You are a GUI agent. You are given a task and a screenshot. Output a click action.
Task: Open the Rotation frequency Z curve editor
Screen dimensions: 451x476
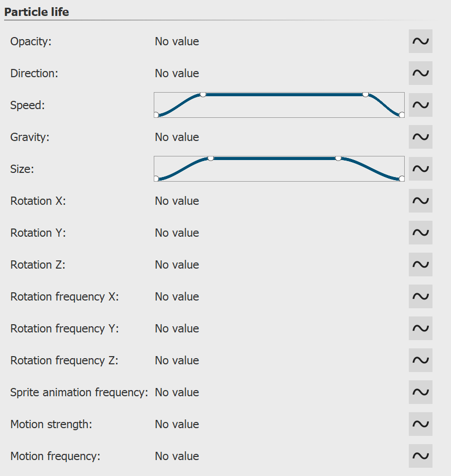point(420,360)
